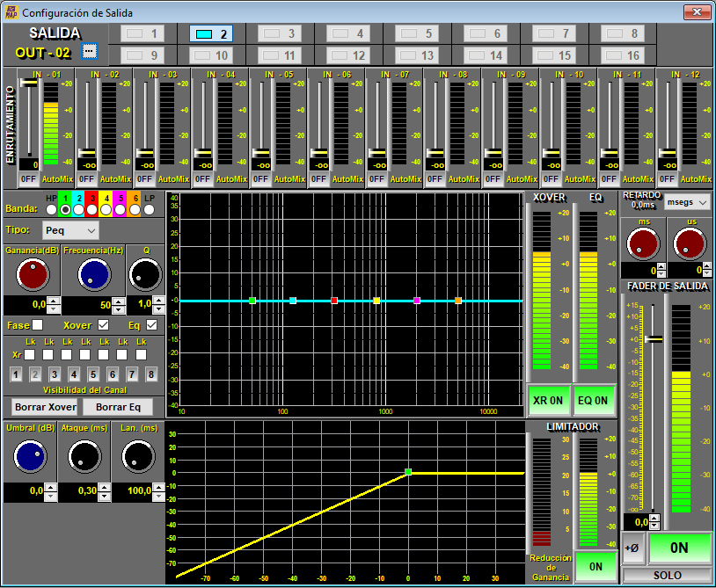Viewport: 716px width, 588px height.
Task: Click the black Q knob
Action: 145,275
